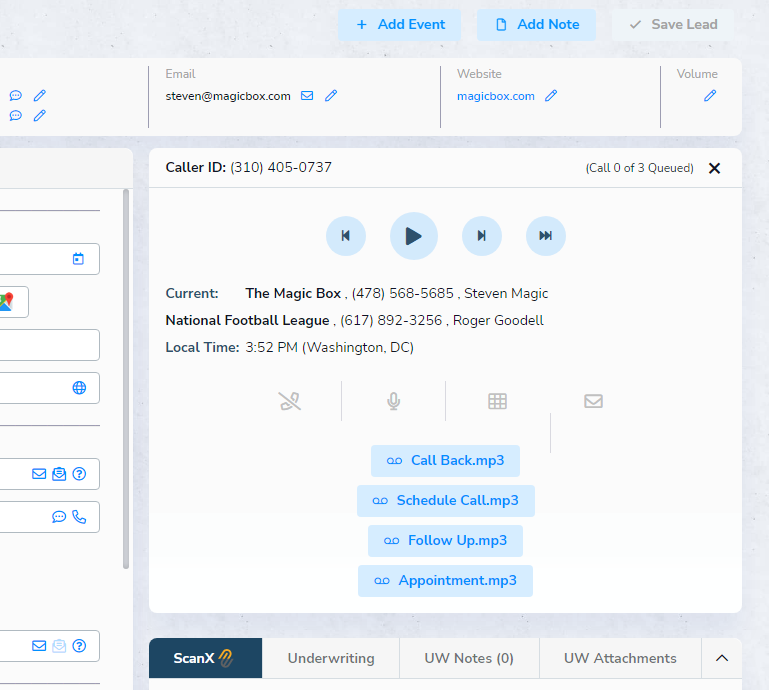Collapse the panel with the chevron-up arrow
Screen dimensions: 769x690
click(x=722, y=658)
